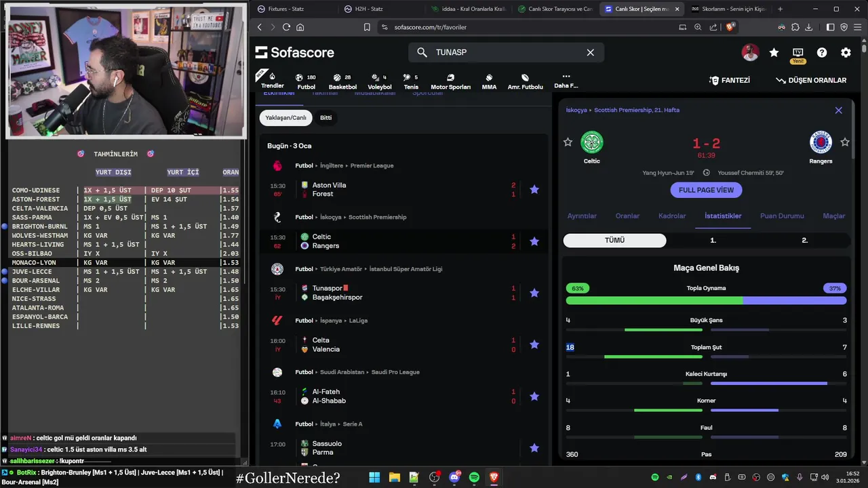The height and width of the screenshot is (488, 868).
Task: Open browser home page
Action: click(300, 27)
